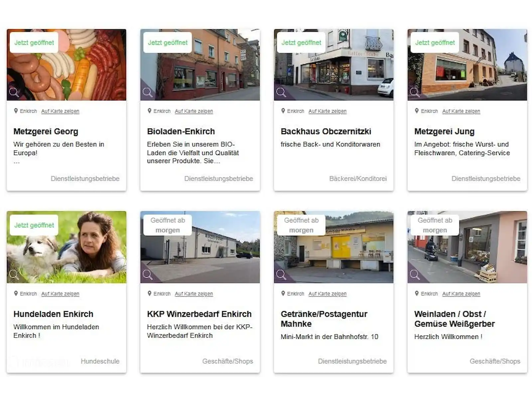Open the Bioladen-Enkirch title
532x399 pixels.
[181, 131]
